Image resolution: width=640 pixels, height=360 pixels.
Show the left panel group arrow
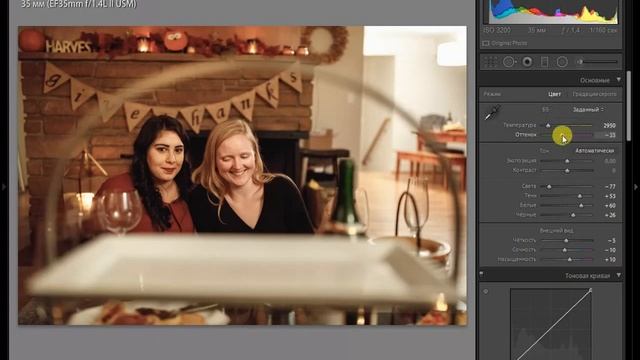point(4,187)
